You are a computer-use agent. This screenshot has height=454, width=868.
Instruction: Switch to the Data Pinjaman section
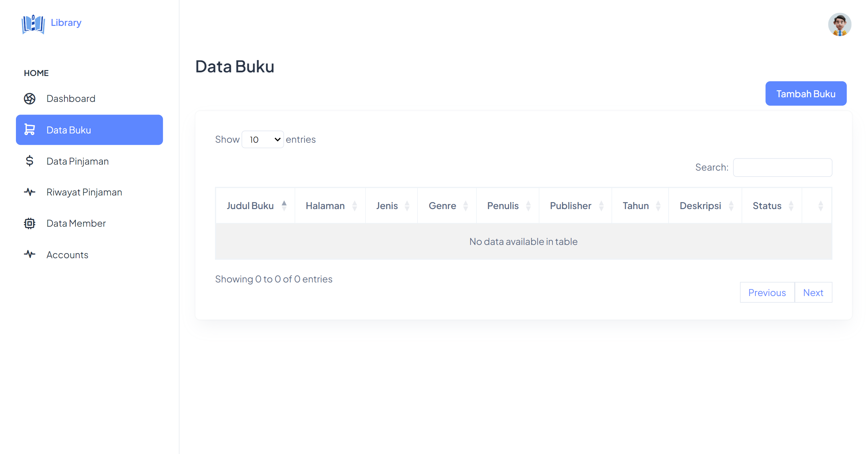tap(78, 161)
